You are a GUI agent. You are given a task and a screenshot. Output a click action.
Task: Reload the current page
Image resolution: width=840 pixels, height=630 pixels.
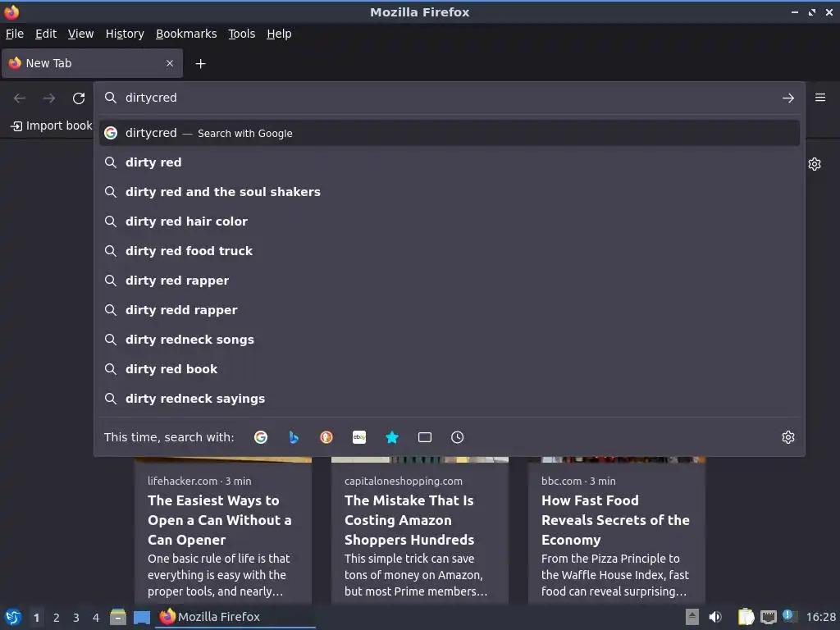[x=79, y=98]
